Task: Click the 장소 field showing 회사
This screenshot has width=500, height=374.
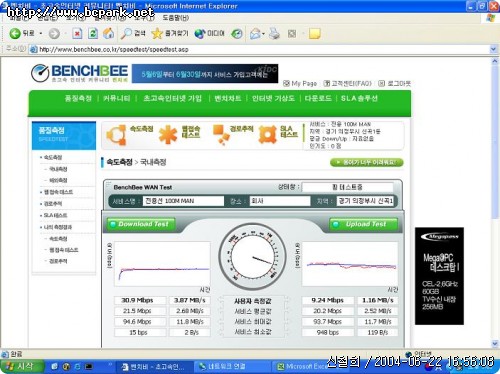Action: (280, 201)
